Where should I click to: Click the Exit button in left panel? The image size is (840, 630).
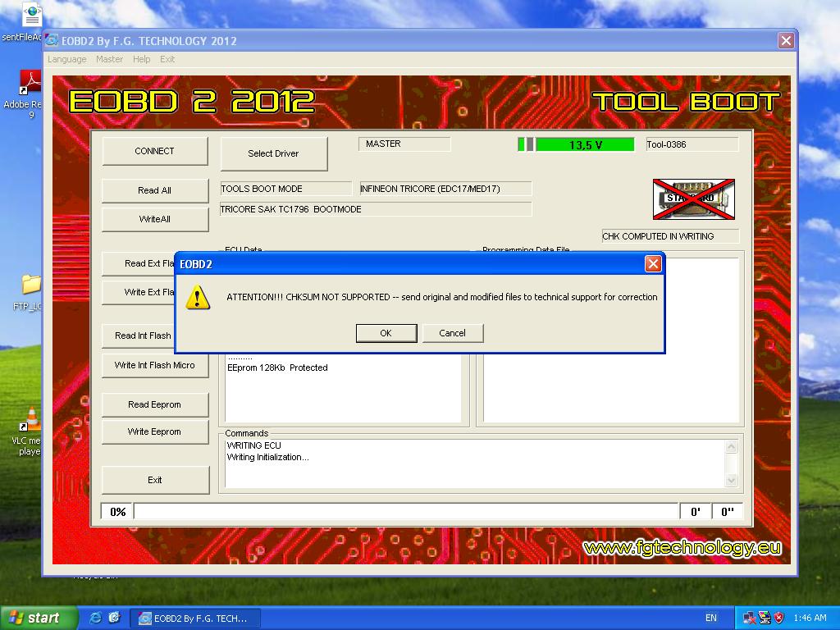(x=155, y=480)
